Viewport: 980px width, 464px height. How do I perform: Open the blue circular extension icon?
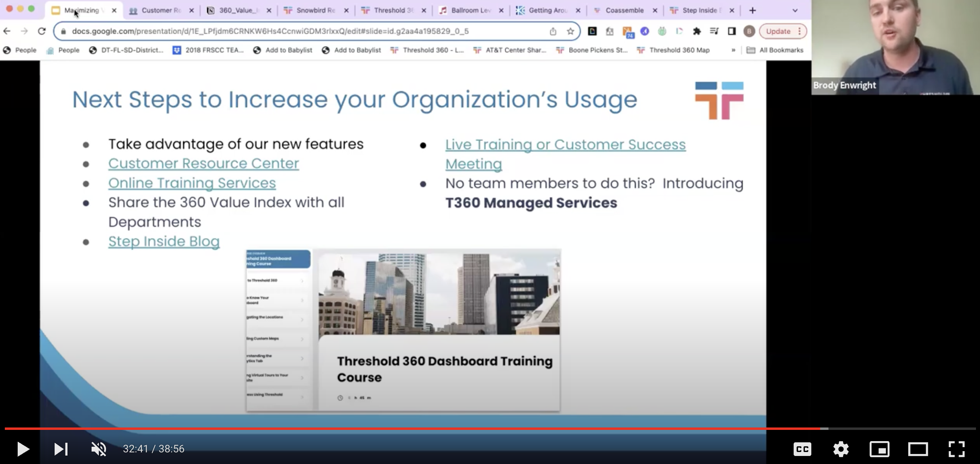pos(645,31)
